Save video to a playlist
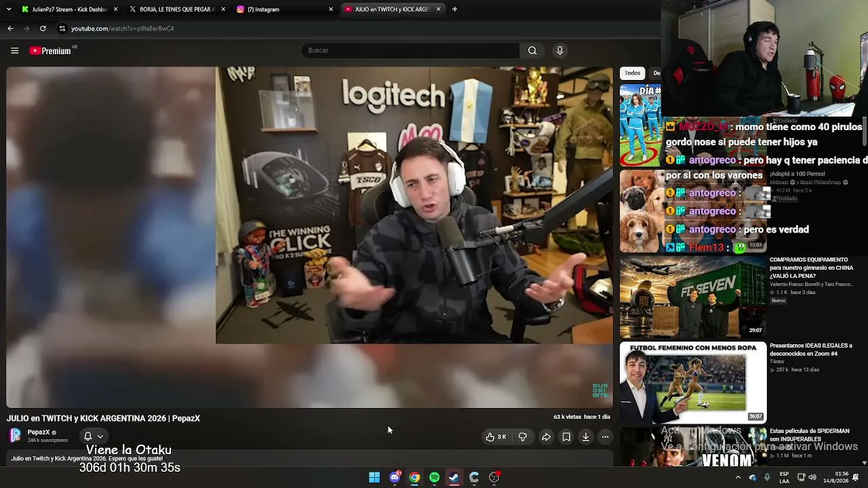 pyautogui.click(x=566, y=437)
